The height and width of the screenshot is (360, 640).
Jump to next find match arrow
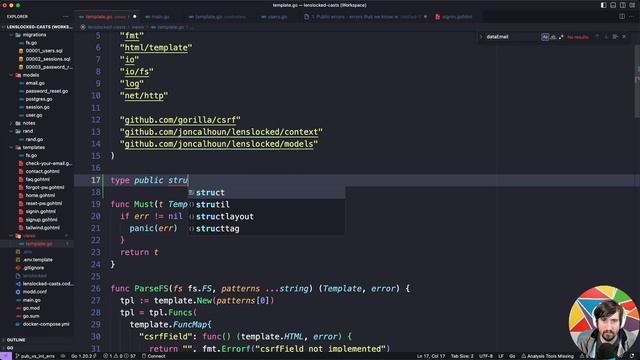tap(606, 37)
